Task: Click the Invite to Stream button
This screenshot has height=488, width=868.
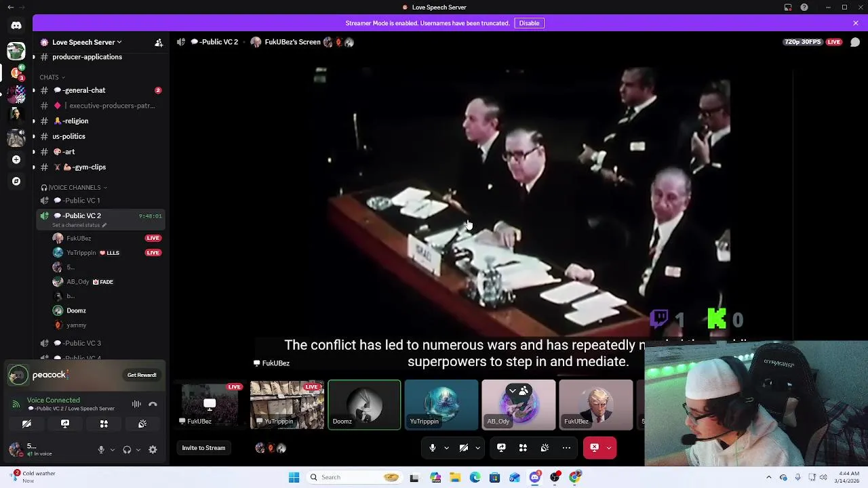Action: [203, 448]
